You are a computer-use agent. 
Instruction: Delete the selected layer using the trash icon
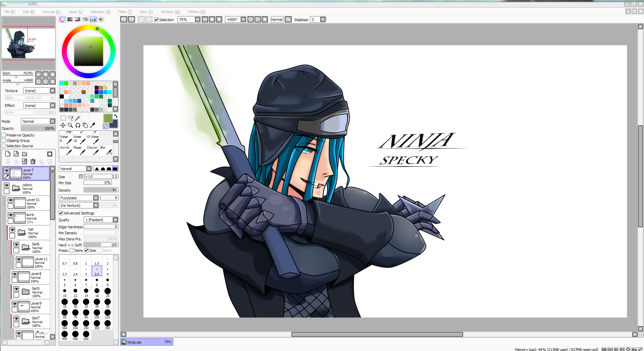[33, 161]
